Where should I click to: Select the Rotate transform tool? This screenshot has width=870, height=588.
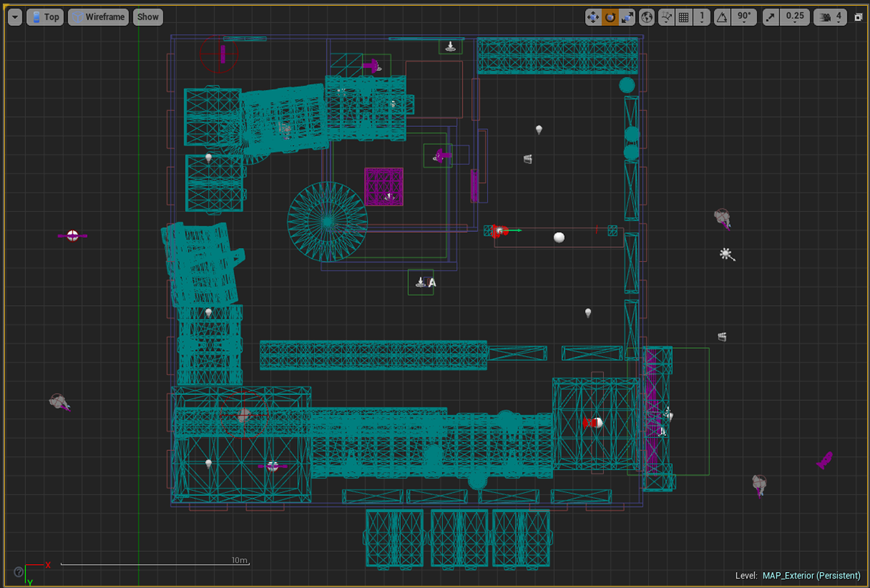coord(610,17)
